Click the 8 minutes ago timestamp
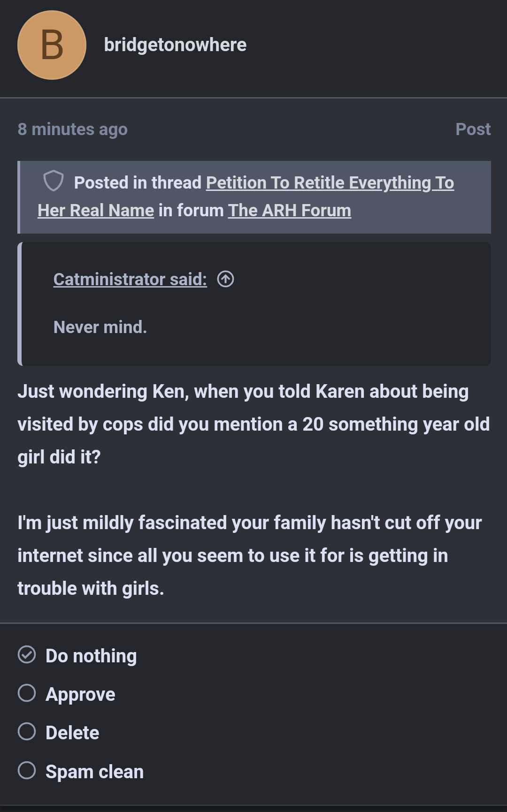507x812 pixels. pyautogui.click(x=73, y=129)
